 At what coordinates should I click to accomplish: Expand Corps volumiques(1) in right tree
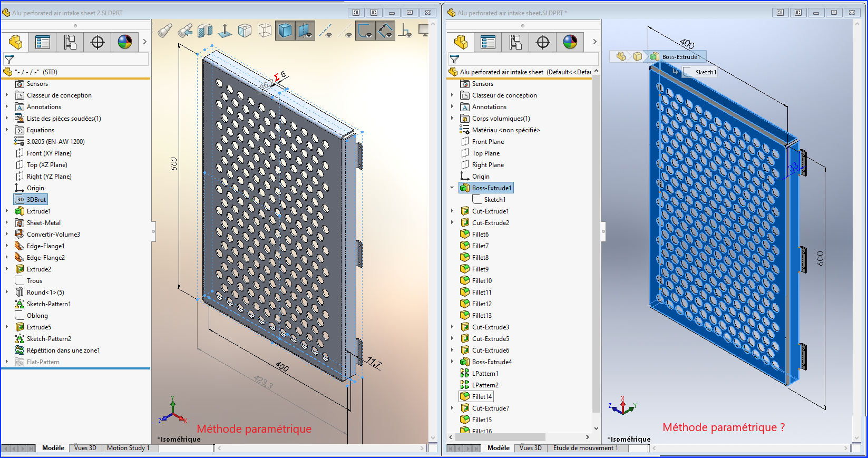click(x=452, y=119)
